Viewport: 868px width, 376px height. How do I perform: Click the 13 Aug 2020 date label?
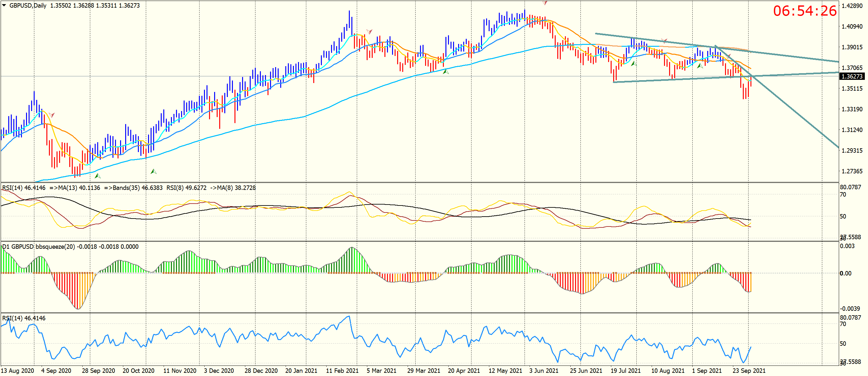[17, 371]
